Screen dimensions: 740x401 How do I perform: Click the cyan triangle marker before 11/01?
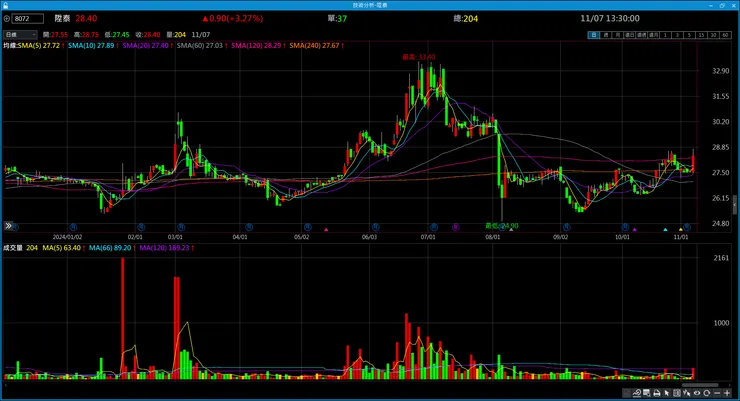665,230
